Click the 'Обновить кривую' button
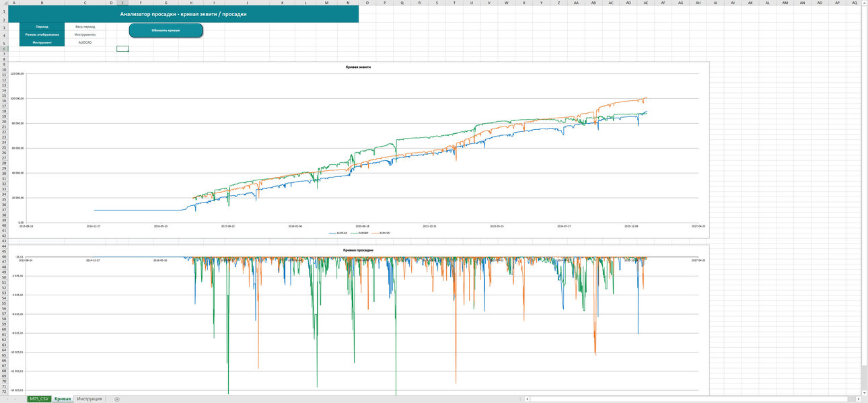The image size is (868, 403). 166,30
